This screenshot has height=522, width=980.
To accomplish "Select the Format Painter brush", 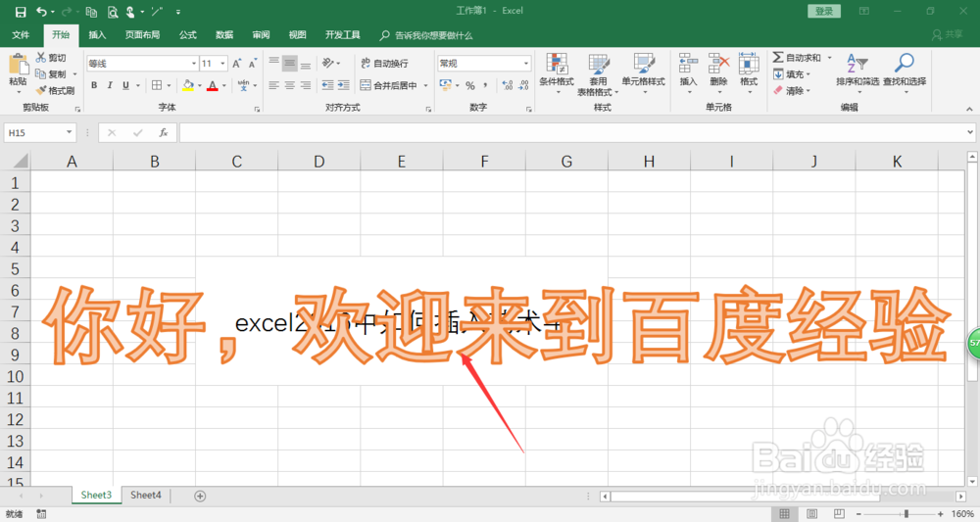I will pos(41,90).
